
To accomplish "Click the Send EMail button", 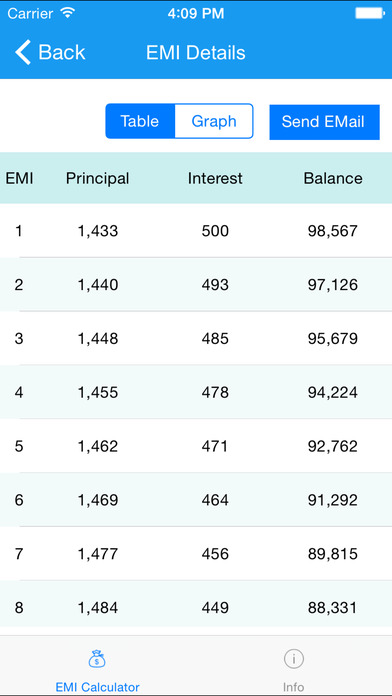I will pos(324,122).
